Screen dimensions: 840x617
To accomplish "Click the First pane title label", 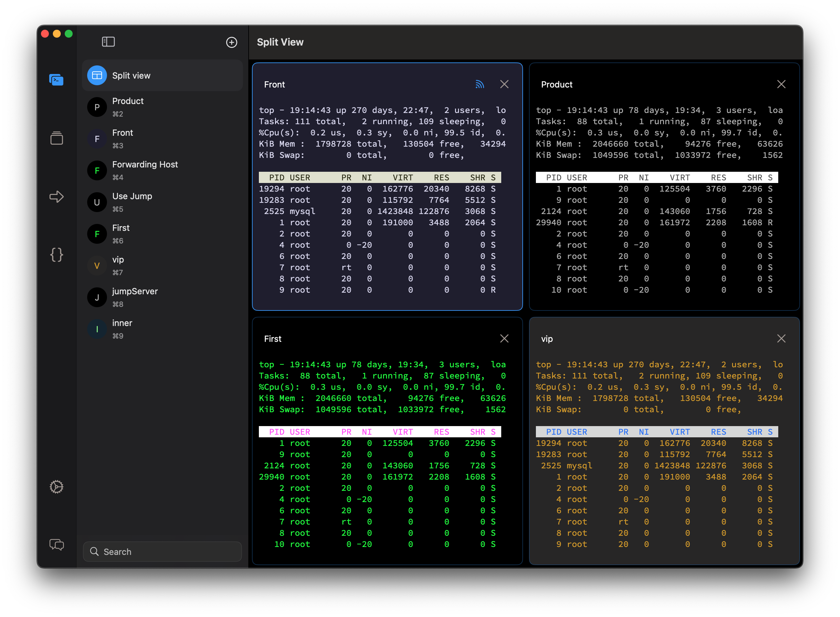I will (x=272, y=339).
